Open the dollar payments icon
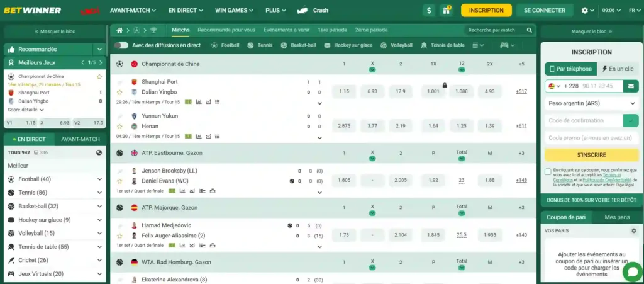 (429, 10)
